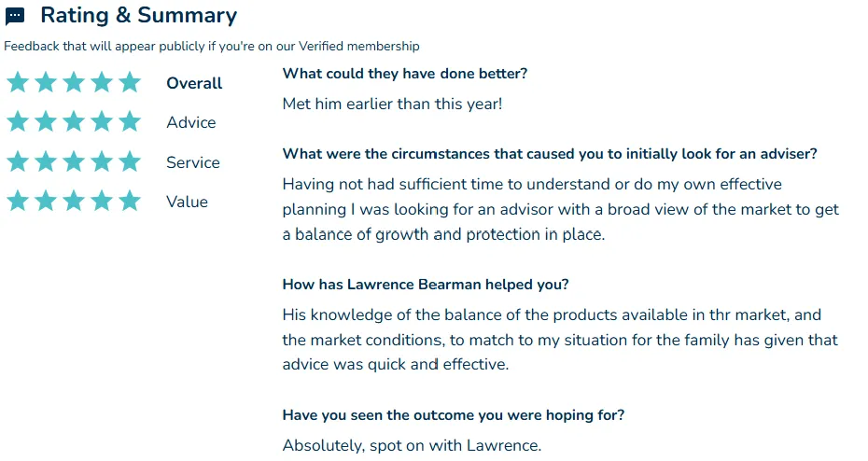Click the 'How has Lawrence Bearman helped you?' heading

click(426, 285)
